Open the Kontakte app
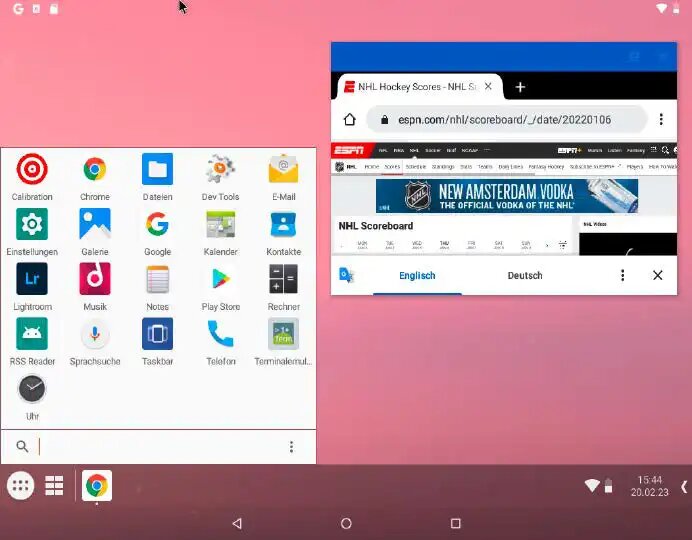 (x=283, y=232)
